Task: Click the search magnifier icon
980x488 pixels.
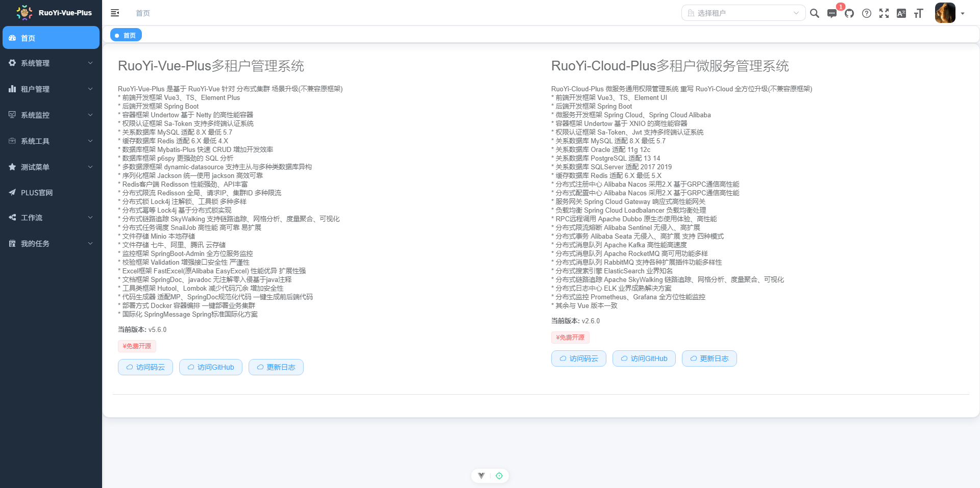Action: pyautogui.click(x=815, y=13)
